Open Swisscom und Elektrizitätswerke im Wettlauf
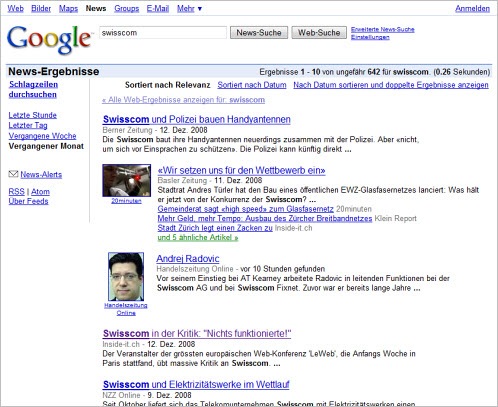This screenshot has width=498, height=407. tap(196, 384)
